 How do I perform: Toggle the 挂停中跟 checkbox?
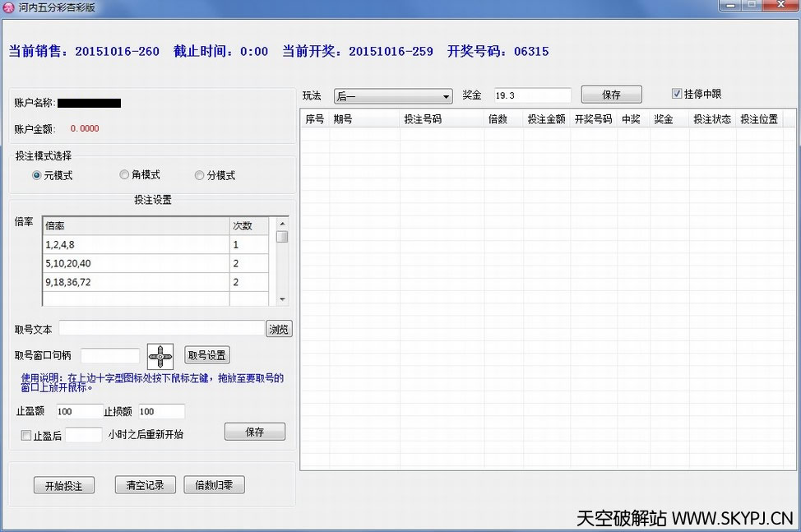point(677,93)
